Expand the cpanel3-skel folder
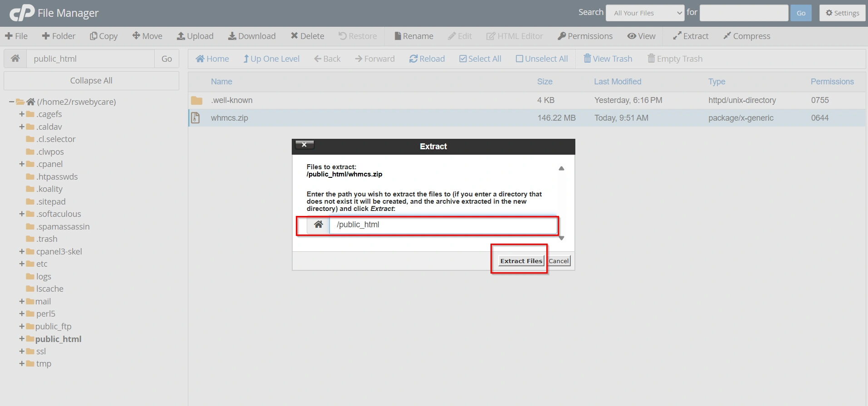Image resolution: width=868 pixels, height=406 pixels. (21, 251)
